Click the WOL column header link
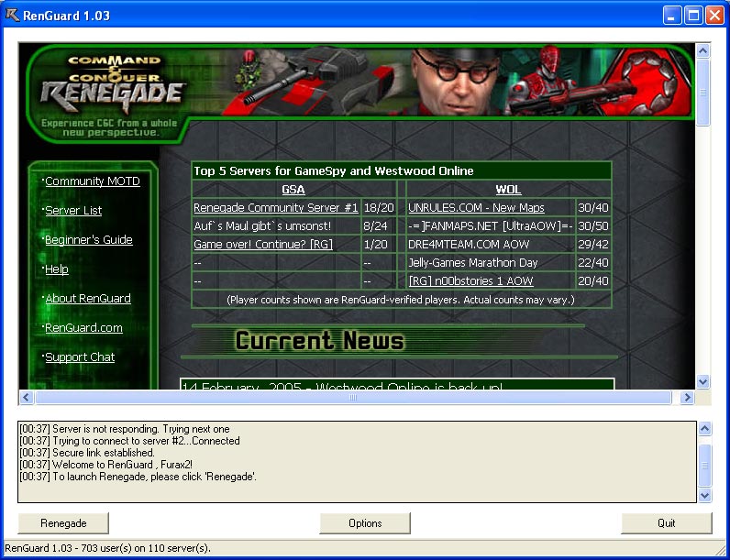This screenshot has width=730, height=560. pyautogui.click(x=508, y=190)
